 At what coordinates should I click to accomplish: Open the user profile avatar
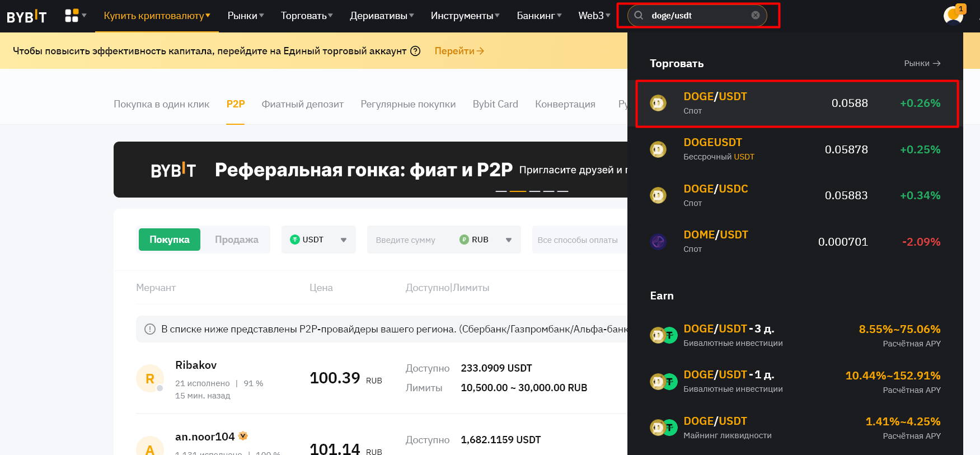[x=953, y=15]
